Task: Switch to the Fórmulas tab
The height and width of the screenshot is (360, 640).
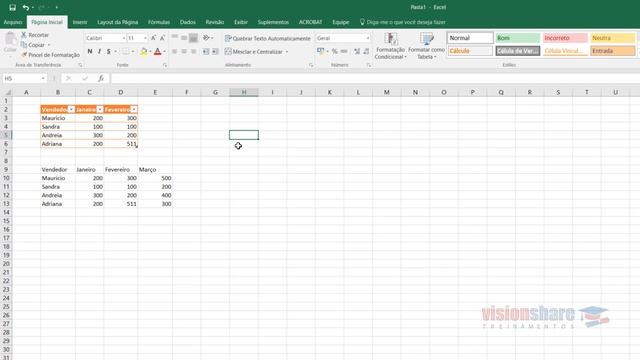Action: click(159, 22)
